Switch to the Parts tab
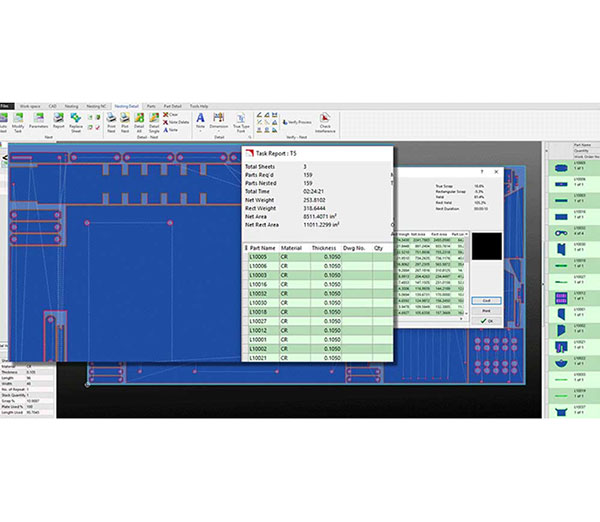600x522 pixels. 151,106
